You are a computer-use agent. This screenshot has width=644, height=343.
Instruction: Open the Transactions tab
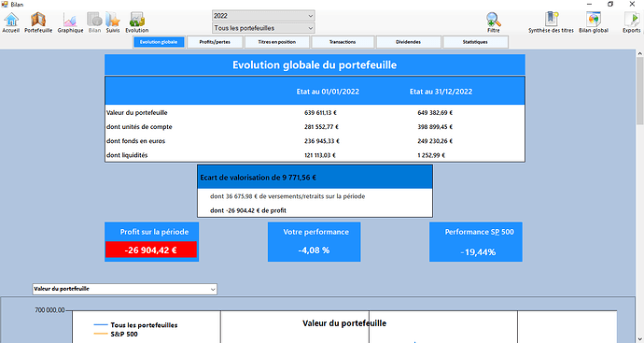[343, 42]
